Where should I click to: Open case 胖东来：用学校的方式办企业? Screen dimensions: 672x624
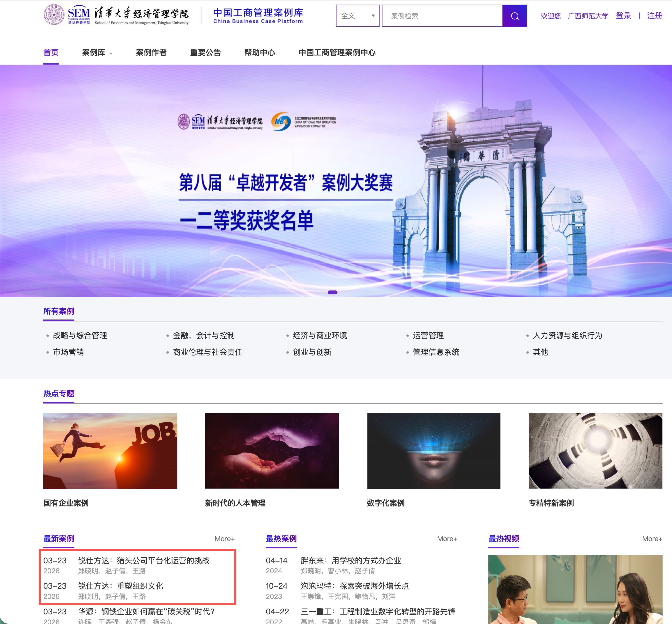(x=351, y=561)
